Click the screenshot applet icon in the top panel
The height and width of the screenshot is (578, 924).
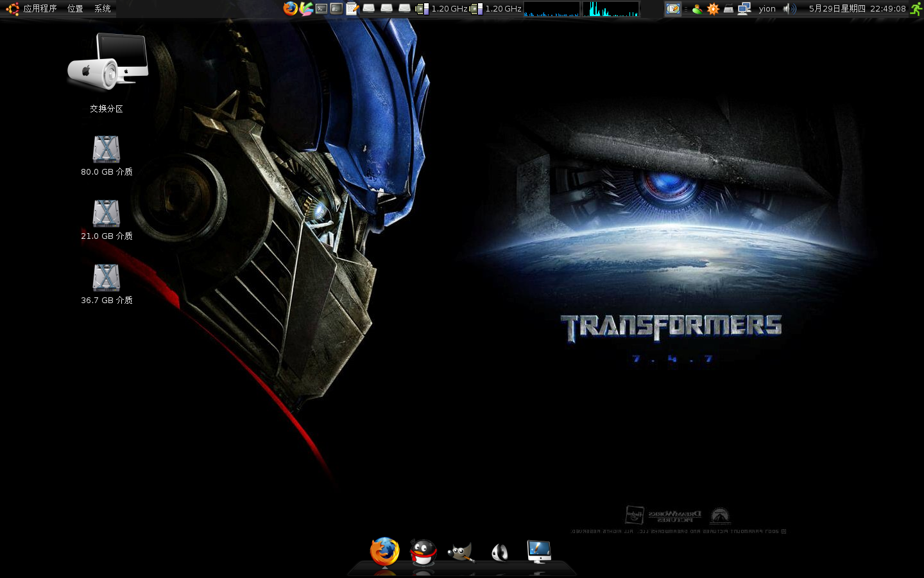pyautogui.click(x=672, y=8)
